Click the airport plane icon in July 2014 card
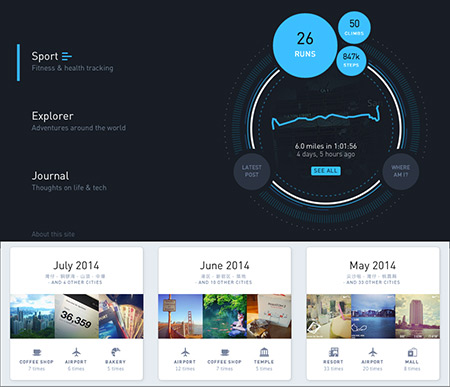 pyautogui.click(x=76, y=352)
